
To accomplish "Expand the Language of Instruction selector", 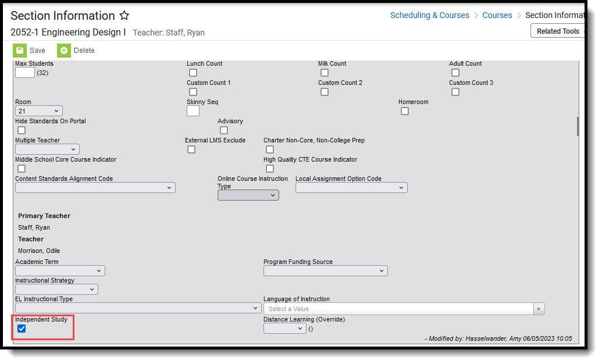I will pos(404,309).
